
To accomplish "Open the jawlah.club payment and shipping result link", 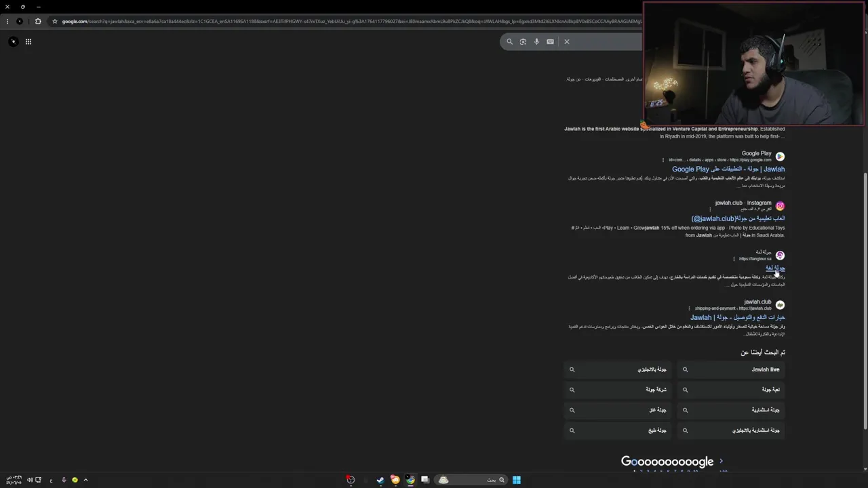I will 738,317.
